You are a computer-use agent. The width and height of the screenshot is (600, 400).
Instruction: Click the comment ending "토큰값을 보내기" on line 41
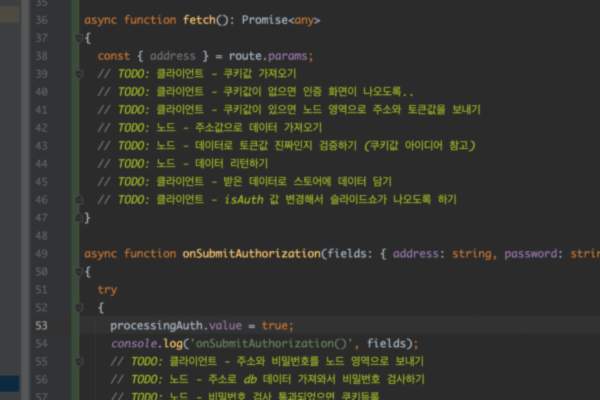318,110
